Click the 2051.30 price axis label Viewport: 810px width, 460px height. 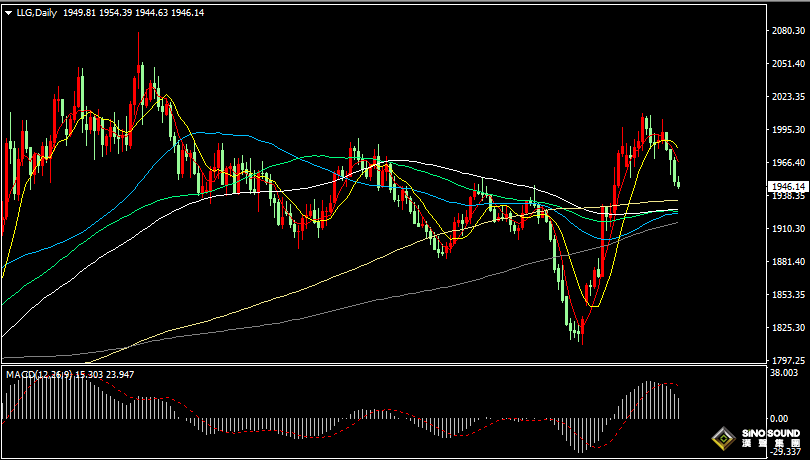pos(788,64)
